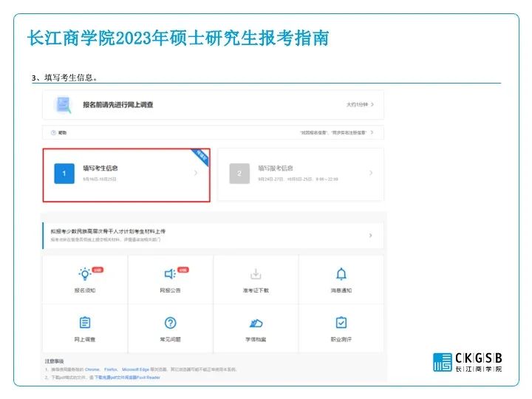
Task: Expand chevron on 少数民族骨干计划 material upload row
Action: 370,235
